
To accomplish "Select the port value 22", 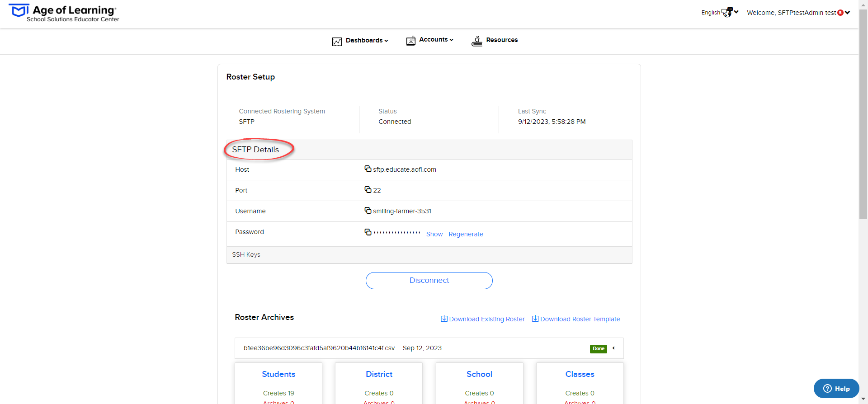I will coord(377,190).
